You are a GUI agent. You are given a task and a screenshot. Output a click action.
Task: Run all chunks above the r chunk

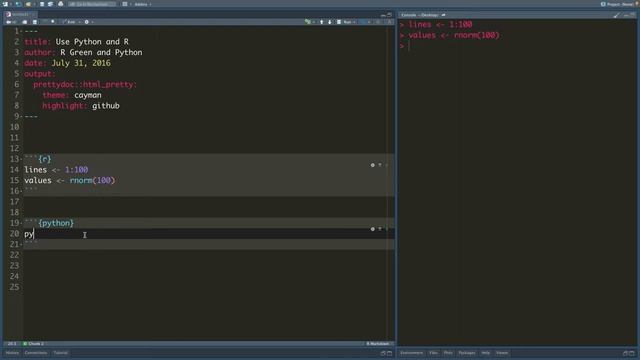[380, 165]
